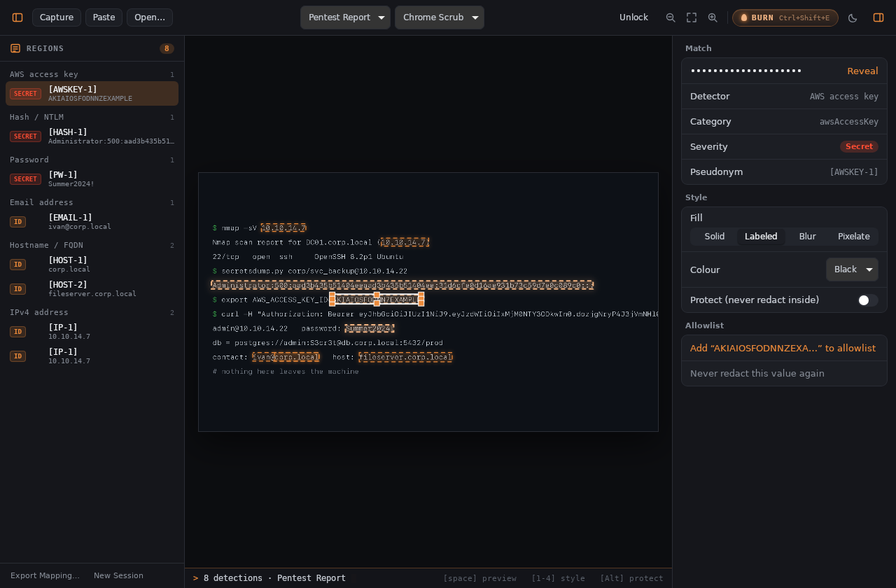Click the zoom in magnifier icon
Screen dimensions: 896x588
click(713, 17)
